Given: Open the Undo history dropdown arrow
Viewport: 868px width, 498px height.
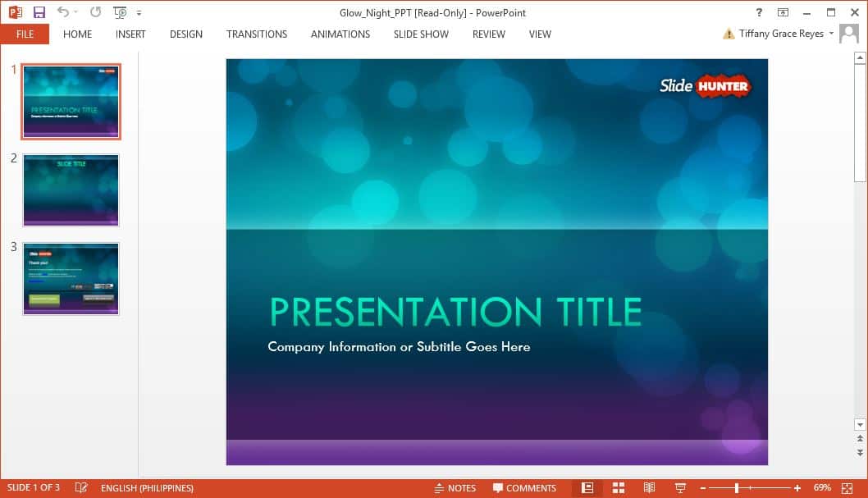Looking at the screenshot, I should (76, 13).
